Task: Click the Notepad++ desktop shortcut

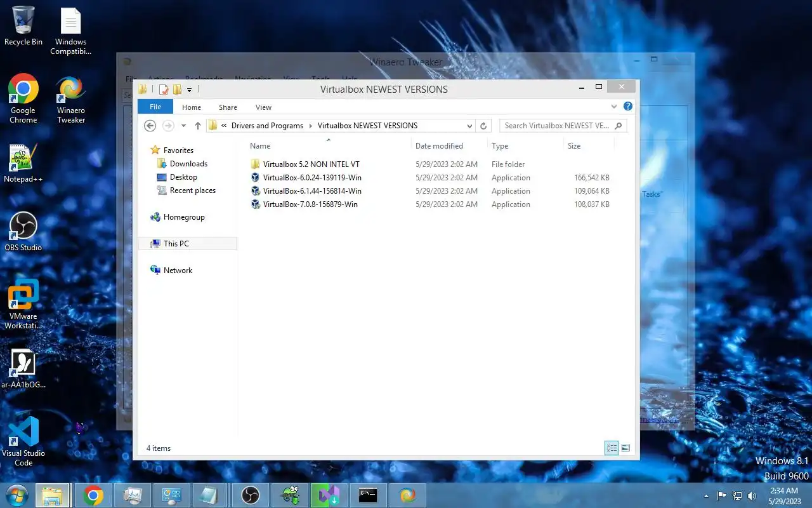Action: tap(23, 163)
